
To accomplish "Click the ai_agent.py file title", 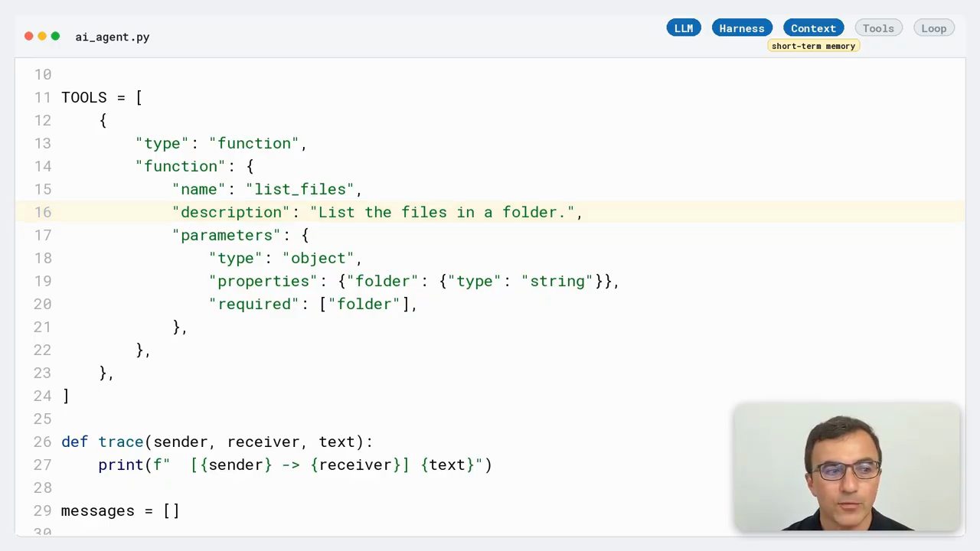I will coord(113,37).
